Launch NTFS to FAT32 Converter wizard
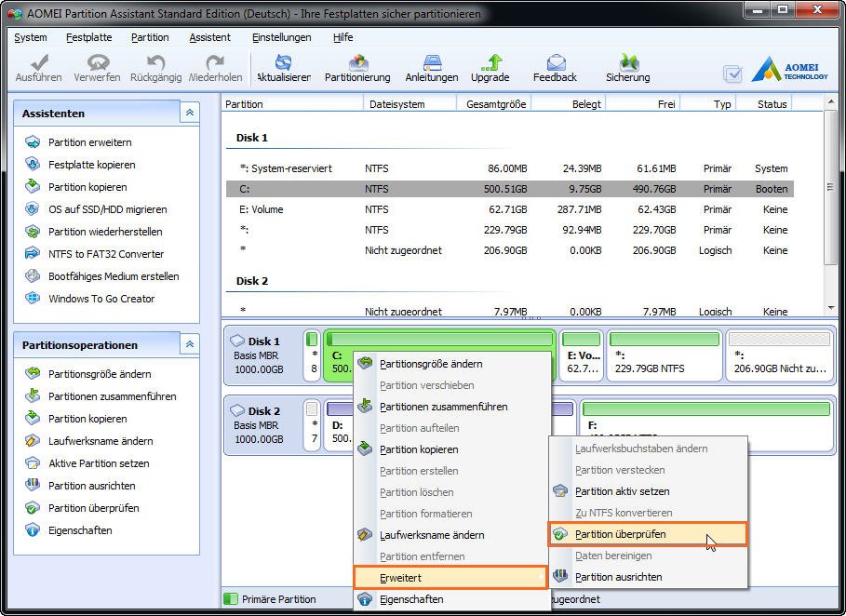The width and height of the screenshot is (846, 616). [x=105, y=254]
